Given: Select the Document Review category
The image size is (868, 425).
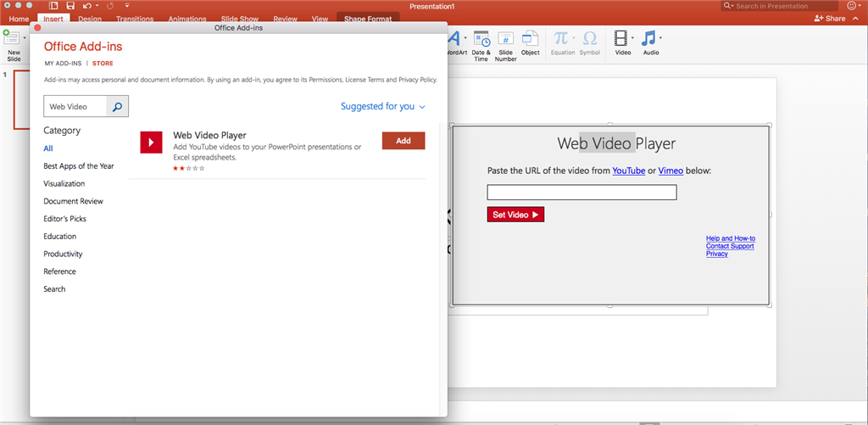Looking at the screenshot, I should pyautogui.click(x=73, y=201).
